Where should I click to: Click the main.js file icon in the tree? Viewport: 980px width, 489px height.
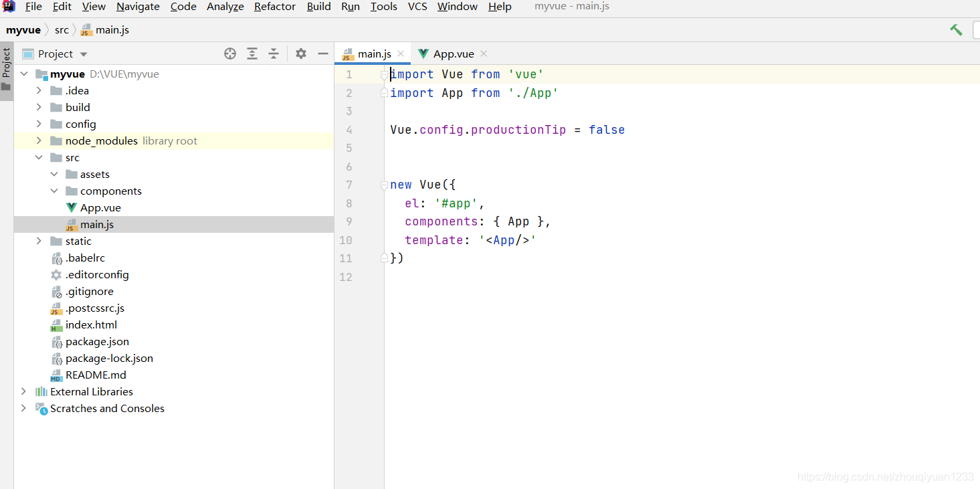72,225
